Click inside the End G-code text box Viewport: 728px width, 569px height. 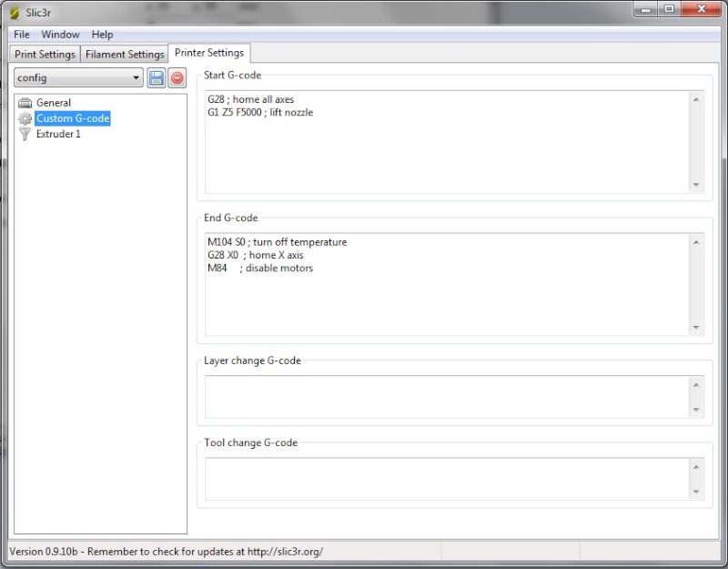pyautogui.click(x=447, y=285)
